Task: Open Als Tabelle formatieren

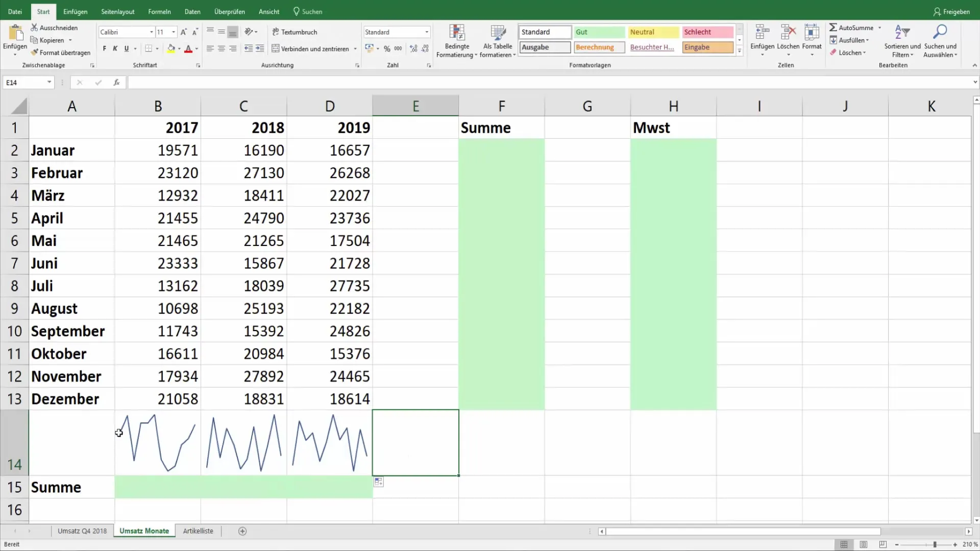Action: [x=498, y=41]
